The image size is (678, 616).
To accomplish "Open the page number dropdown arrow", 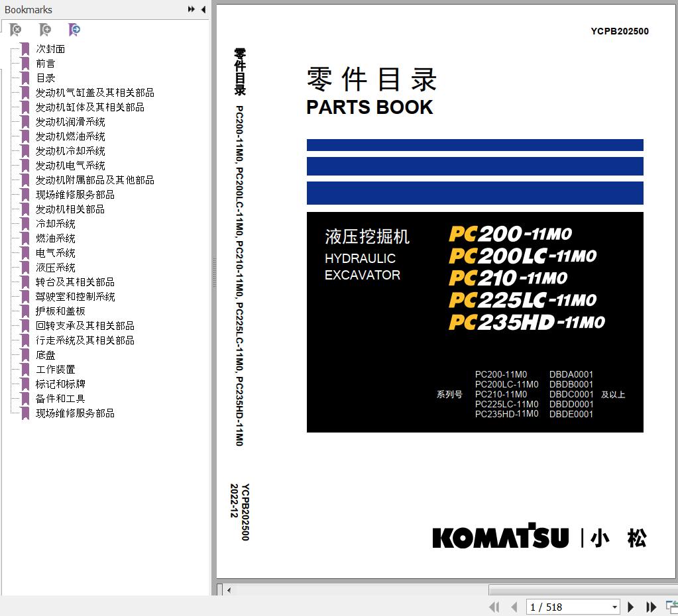I will coord(614,607).
